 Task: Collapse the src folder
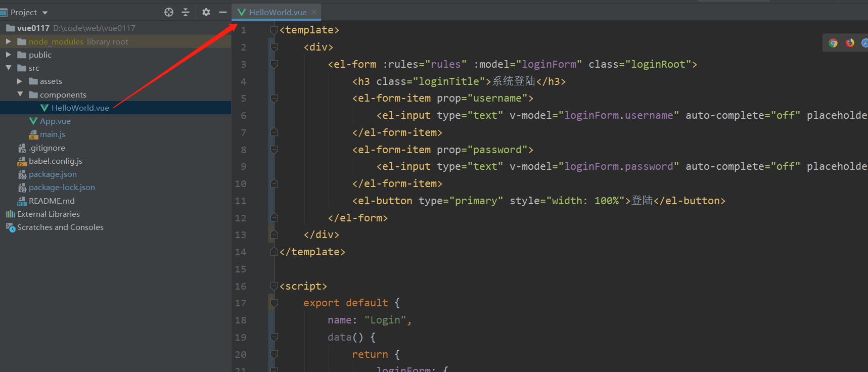[x=8, y=68]
